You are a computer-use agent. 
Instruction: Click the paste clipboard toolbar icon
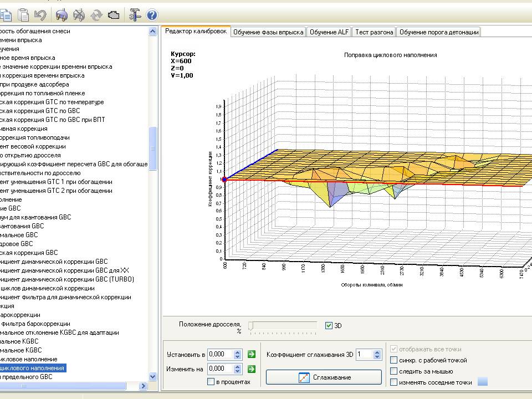coord(23,16)
